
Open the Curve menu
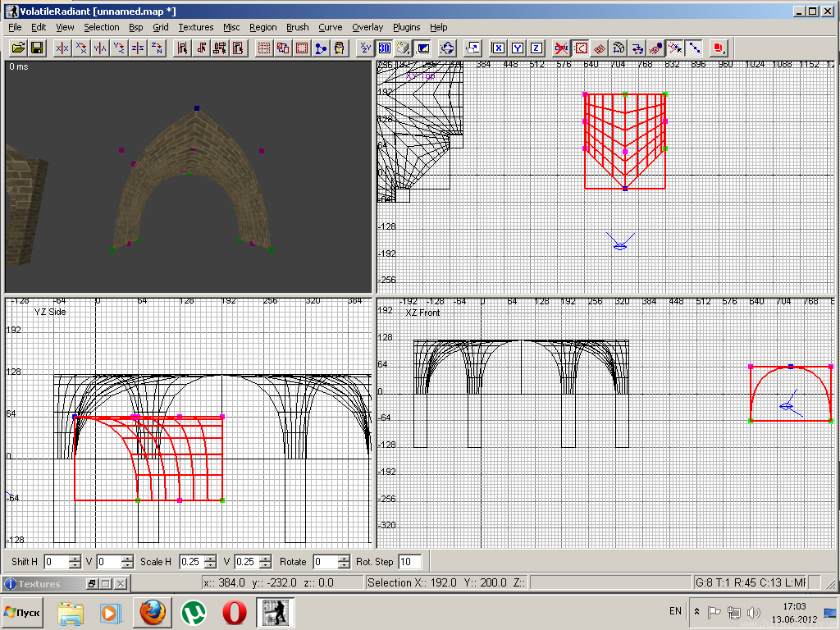click(331, 27)
